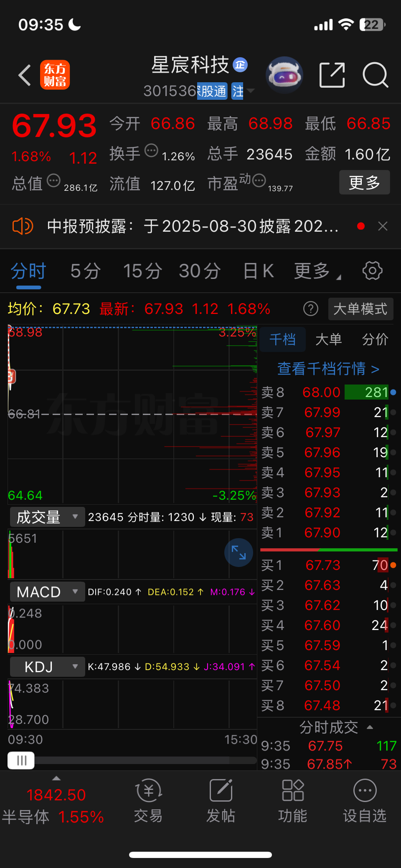The width and height of the screenshot is (401, 868).
Task: Tap the 设自选 ellipsis icon
Action: pyautogui.click(x=365, y=790)
